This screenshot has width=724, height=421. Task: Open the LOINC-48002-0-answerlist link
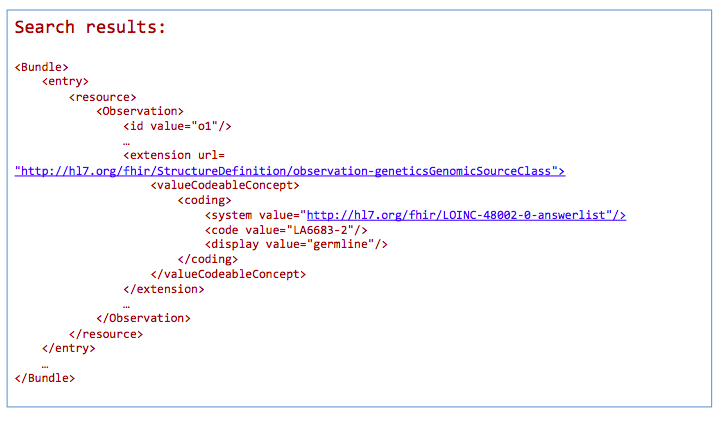(x=465, y=215)
